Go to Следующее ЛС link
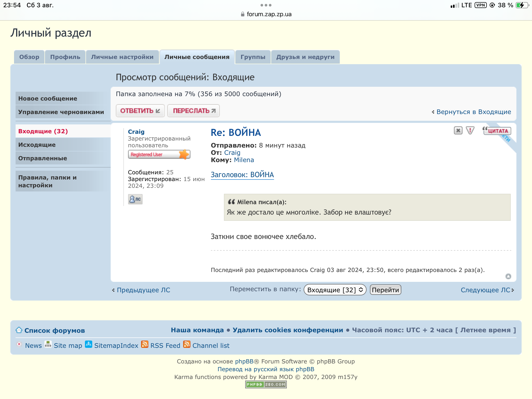The width and height of the screenshot is (532, 399). click(x=485, y=290)
